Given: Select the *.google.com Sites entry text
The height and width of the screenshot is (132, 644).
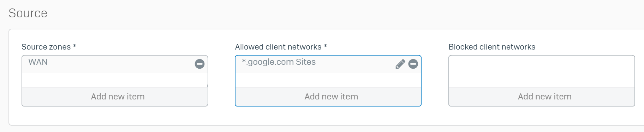Looking at the screenshot, I should (279, 62).
